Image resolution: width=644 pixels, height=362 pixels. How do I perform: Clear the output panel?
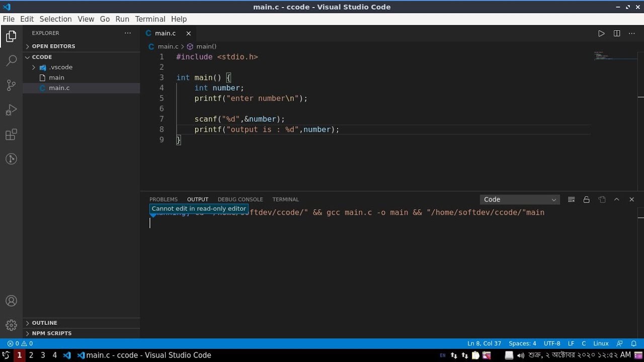[571, 200]
